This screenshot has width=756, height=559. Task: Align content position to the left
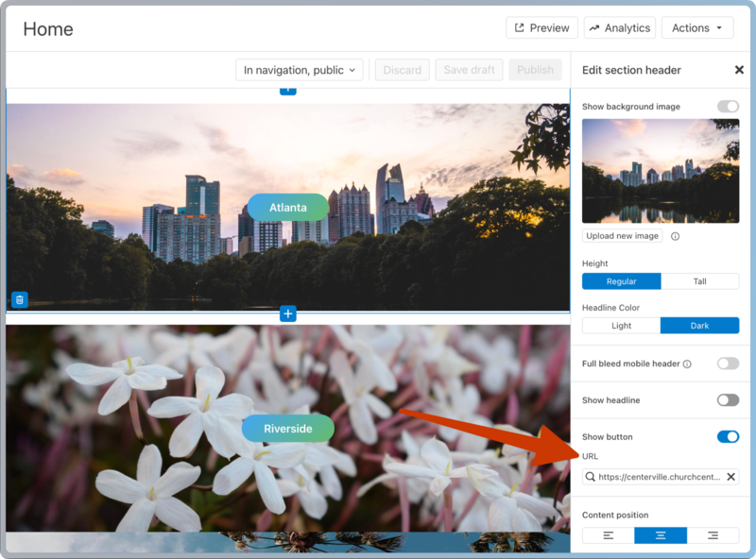pos(608,535)
